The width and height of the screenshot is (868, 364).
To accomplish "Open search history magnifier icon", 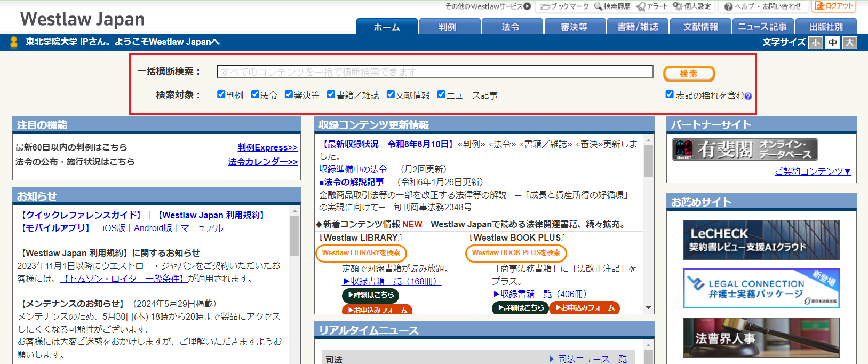I will click(x=598, y=6).
